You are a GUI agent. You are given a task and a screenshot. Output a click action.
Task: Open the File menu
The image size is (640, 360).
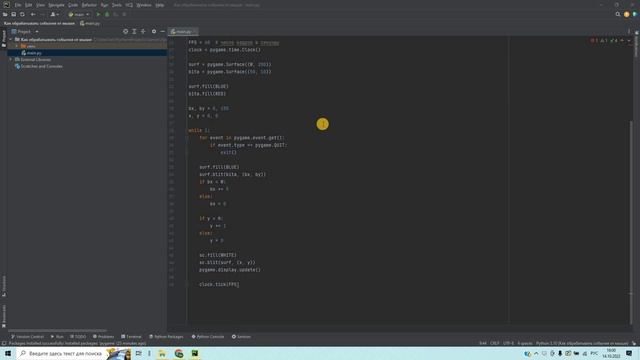point(18,5)
